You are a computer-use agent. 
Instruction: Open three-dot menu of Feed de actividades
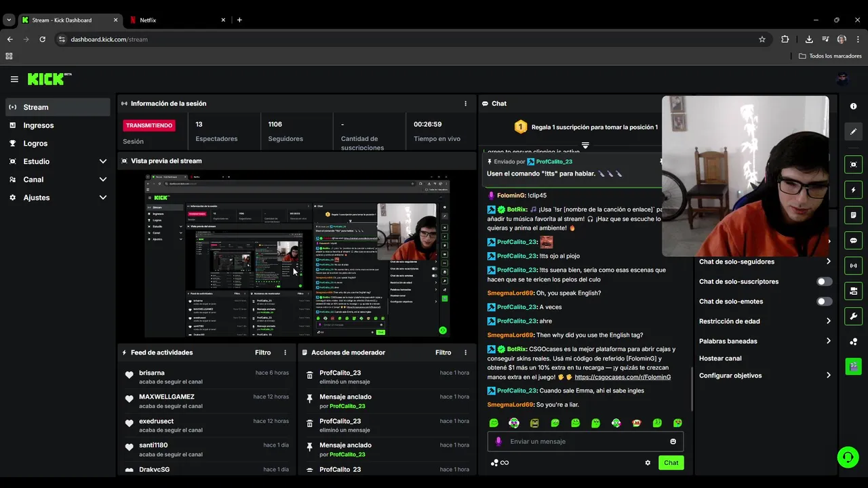click(x=285, y=352)
